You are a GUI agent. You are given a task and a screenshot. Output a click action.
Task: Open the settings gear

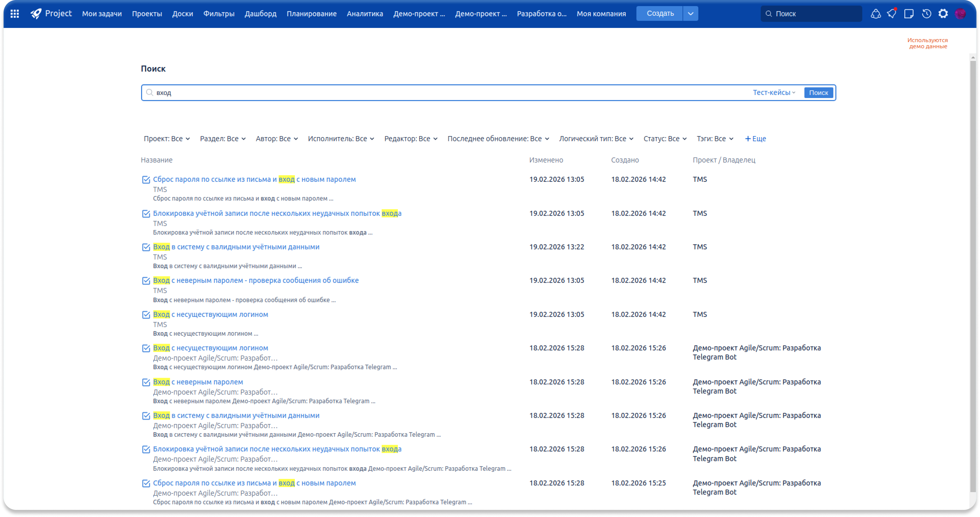pyautogui.click(x=943, y=14)
